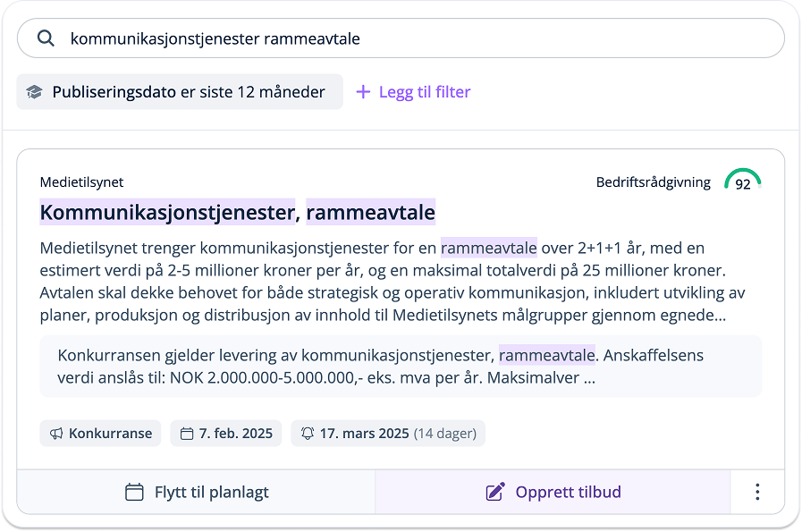Click the 92 score ring indicator
The height and width of the screenshot is (532, 802).
[743, 183]
